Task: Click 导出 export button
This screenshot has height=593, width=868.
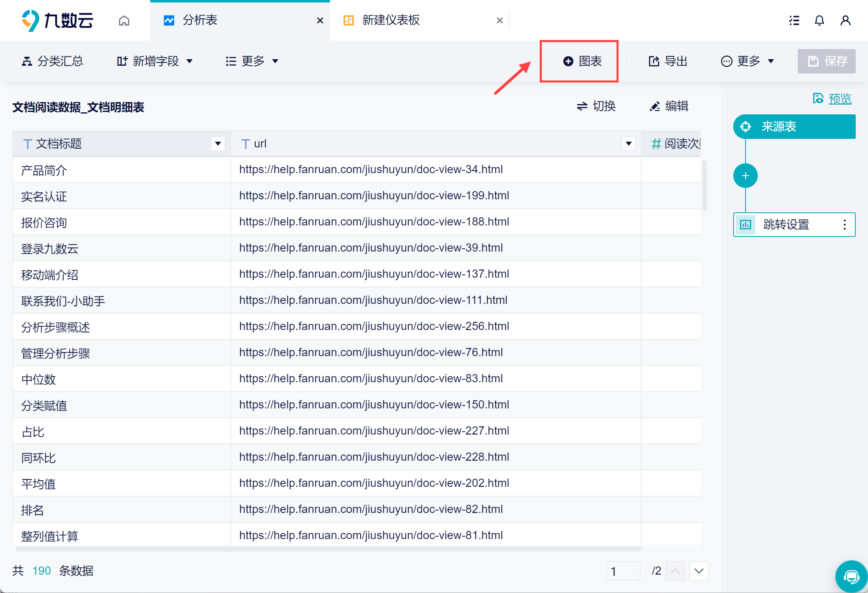Action: 668,61
